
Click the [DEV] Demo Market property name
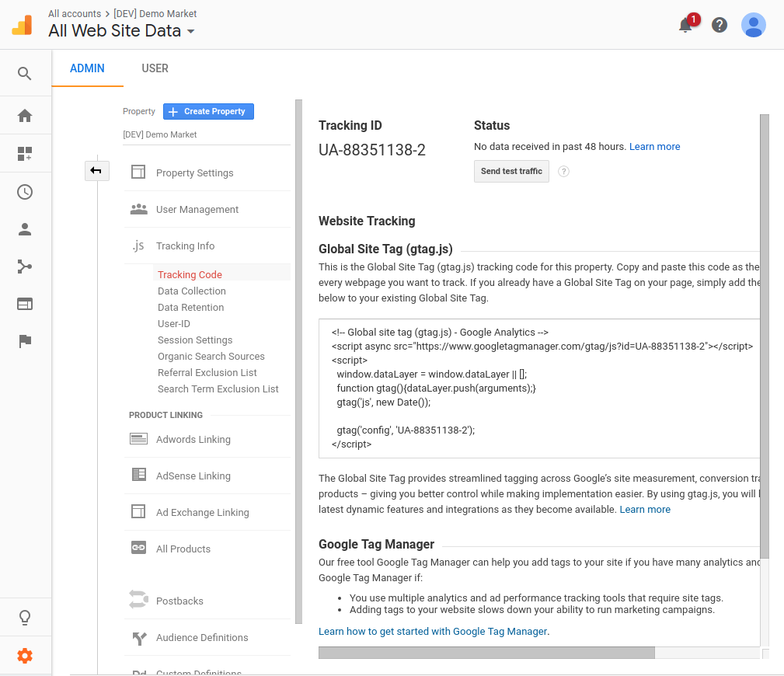coord(160,134)
